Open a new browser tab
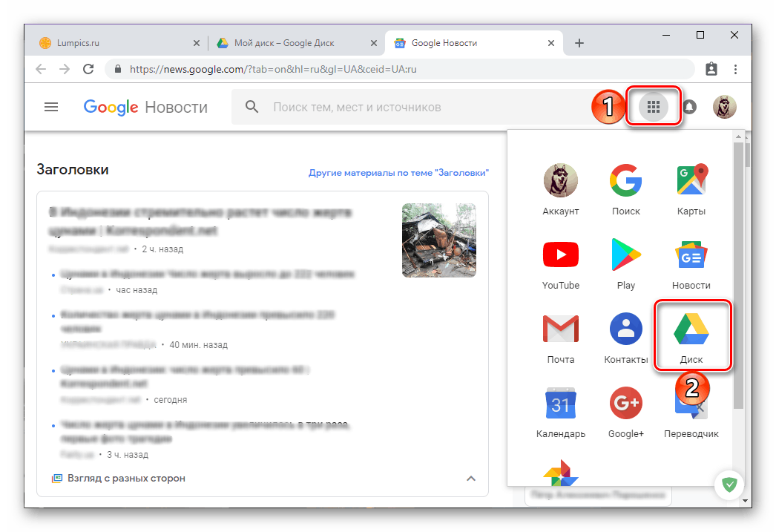Viewport: 776px width, 532px height. pyautogui.click(x=579, y=43)
